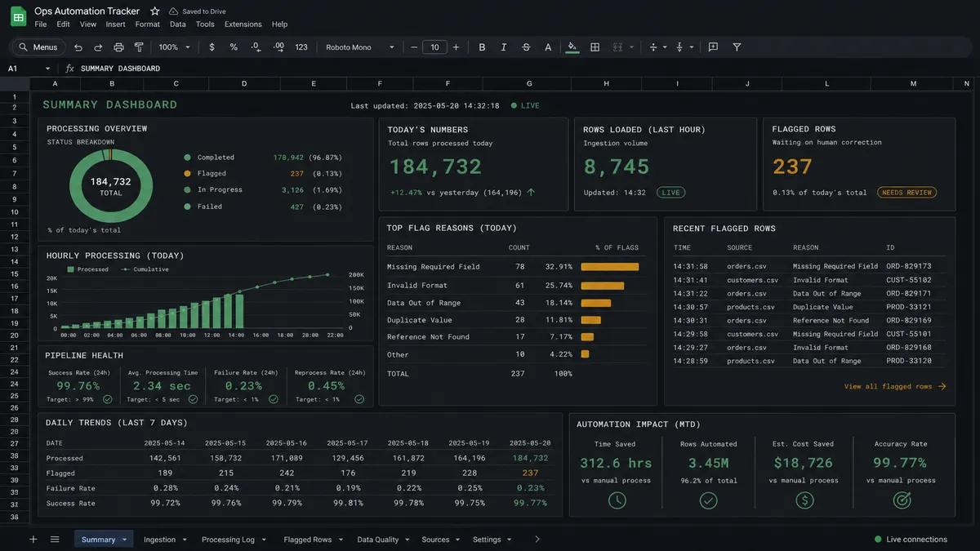Toggle bold formatting

point(482,47)
